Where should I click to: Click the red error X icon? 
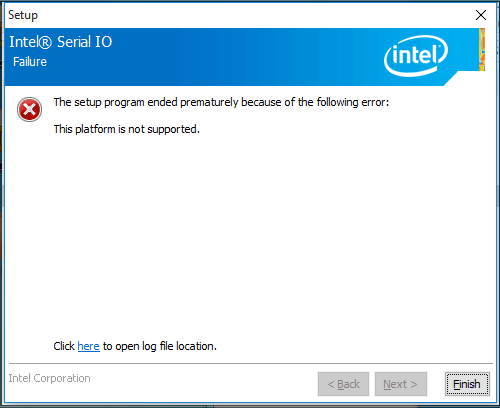29,109
